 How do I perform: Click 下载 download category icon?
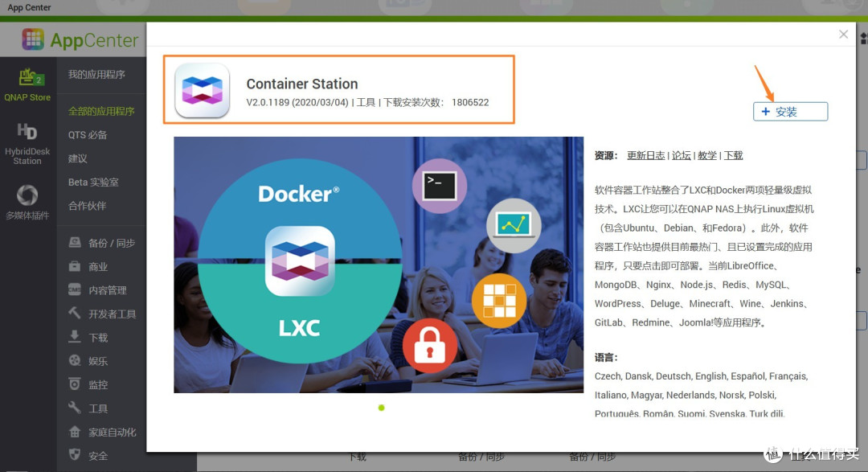point(75,337)
